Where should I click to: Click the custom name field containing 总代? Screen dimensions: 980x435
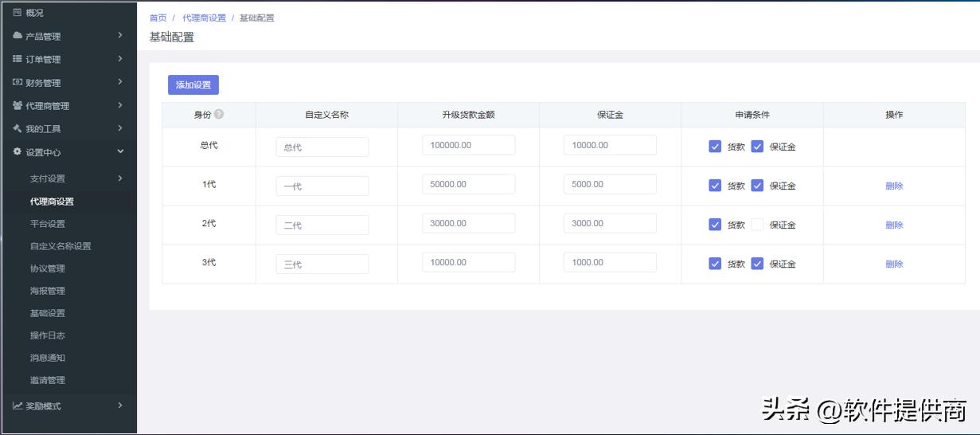pyautogui.click(x=322, y=147)
